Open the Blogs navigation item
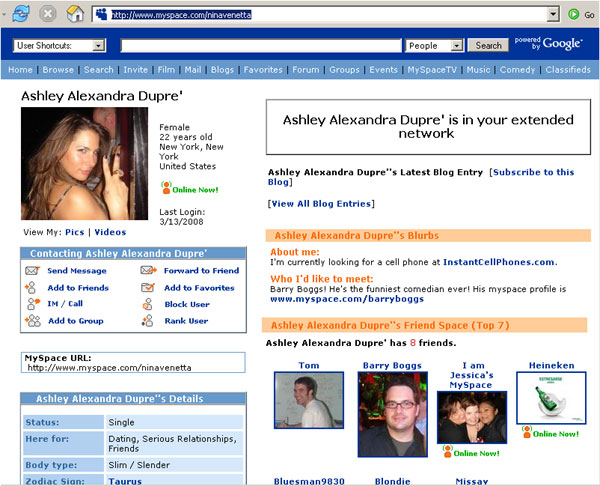600x486 pixels. click(222, 70)
